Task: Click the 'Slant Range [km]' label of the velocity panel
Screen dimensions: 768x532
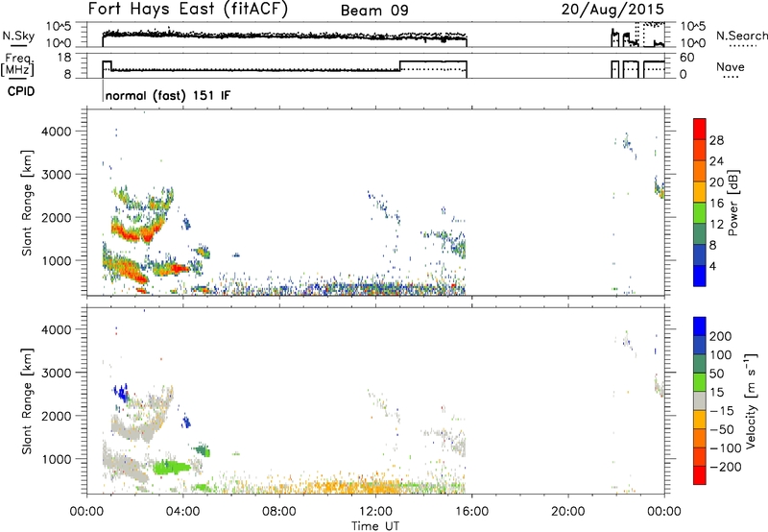Action: click(x=27, y=400)
